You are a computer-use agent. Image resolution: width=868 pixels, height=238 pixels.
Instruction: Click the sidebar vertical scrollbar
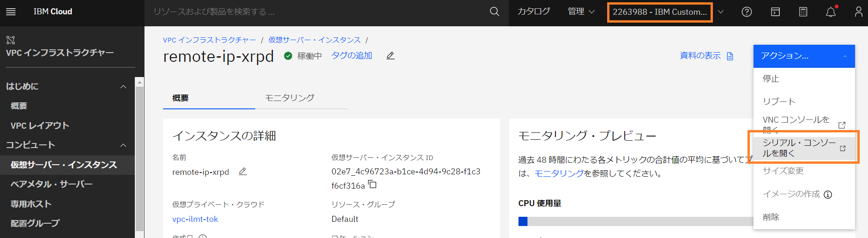click(139, 159)
